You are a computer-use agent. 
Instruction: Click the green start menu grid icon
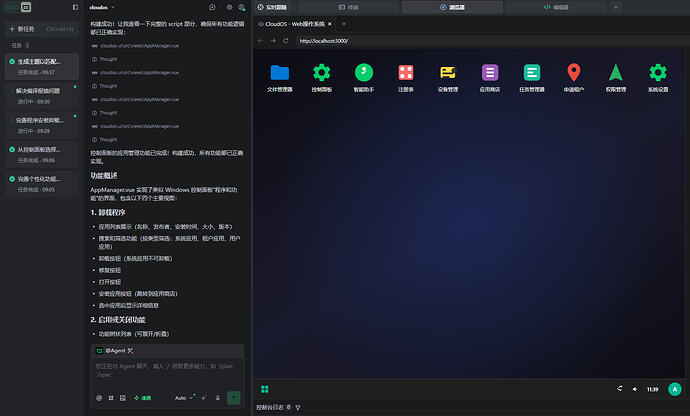point(264,389)
